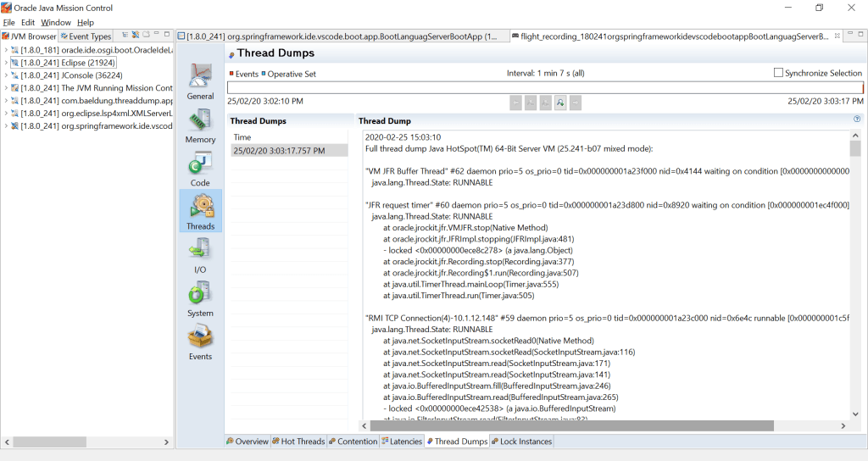This screenshot has width=868, height=461.
Task: Click the tree layout icon in JVM Browser toolbar
Action: (125, 35)
